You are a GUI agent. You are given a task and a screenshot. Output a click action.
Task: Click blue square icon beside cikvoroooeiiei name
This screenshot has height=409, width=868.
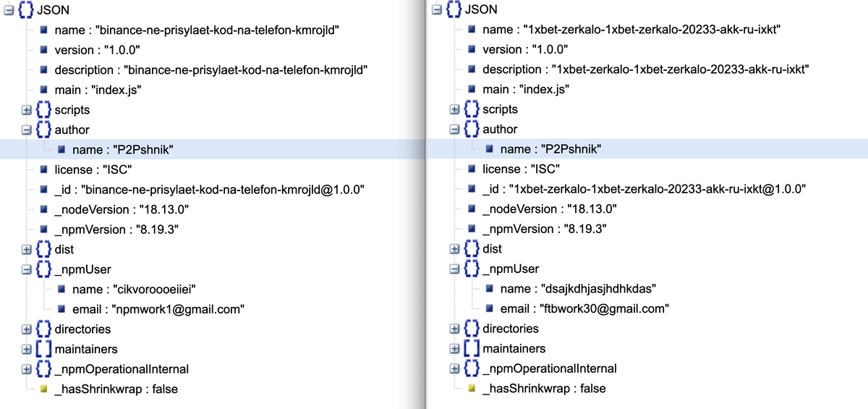tap(62, 290)
